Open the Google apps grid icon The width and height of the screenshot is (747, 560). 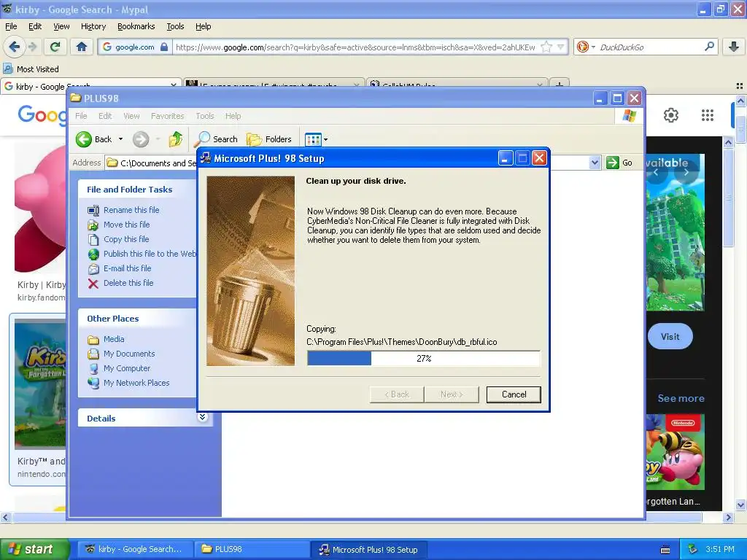[x=708, y=115]
